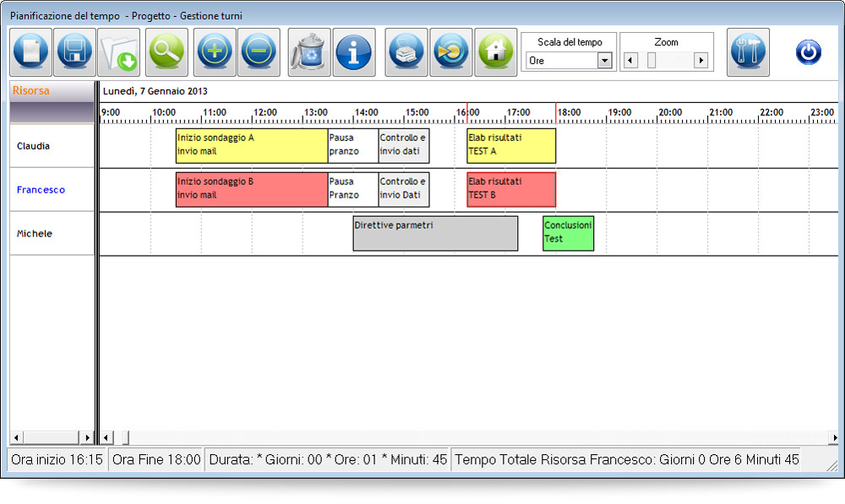
Task: Click the timeline horizontal scrollbar thumb
Action: 125,437
